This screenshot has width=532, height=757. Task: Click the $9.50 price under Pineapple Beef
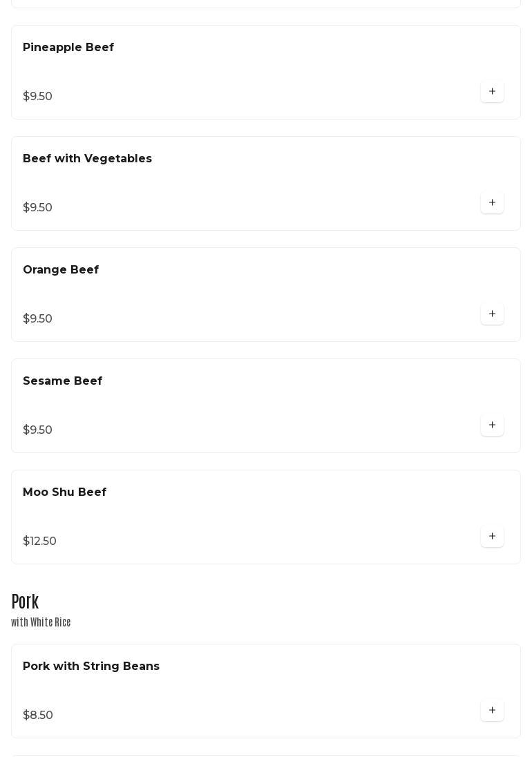tap(37, 97)
